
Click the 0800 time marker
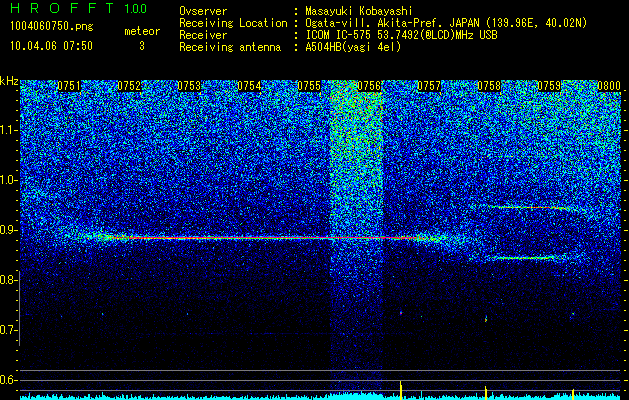(x=609, y=86)
